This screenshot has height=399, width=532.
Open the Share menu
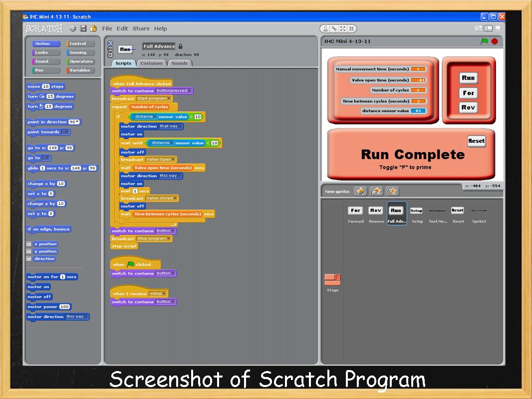click(141, 28)
